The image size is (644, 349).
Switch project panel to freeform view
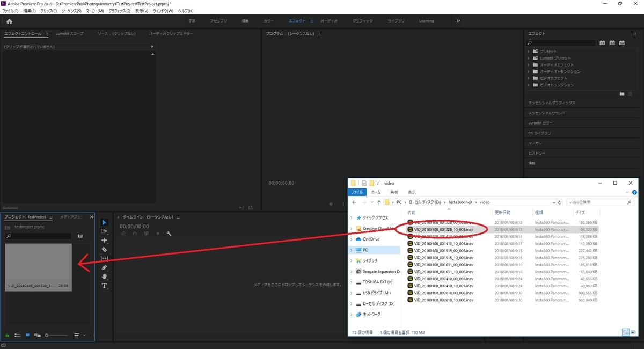(38, 335)
